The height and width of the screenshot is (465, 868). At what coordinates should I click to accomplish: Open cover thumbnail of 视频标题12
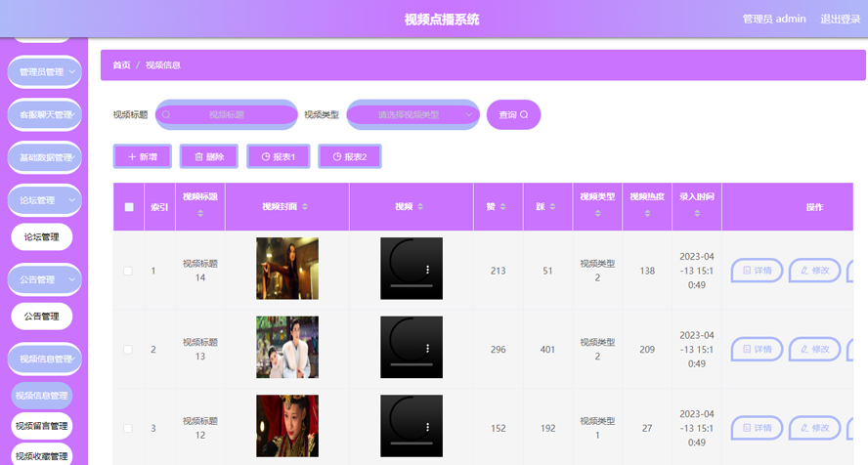[x=287, y=426]
